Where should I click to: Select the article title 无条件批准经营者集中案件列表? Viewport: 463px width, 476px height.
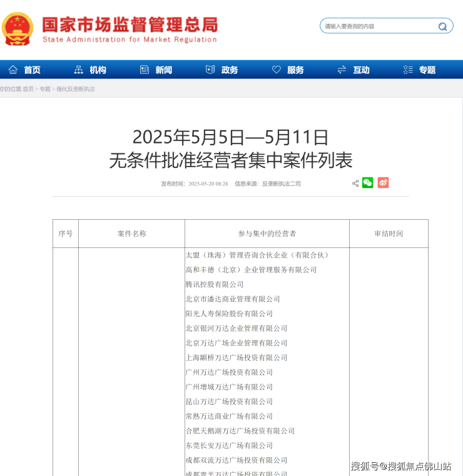pyautogui.click(x=231, y=160)
